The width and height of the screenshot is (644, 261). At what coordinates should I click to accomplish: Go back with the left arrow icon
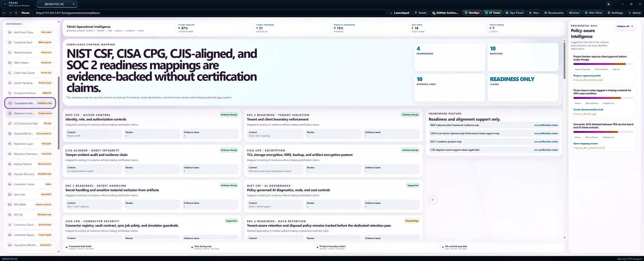pyautogui.click(x=4, y=13)
